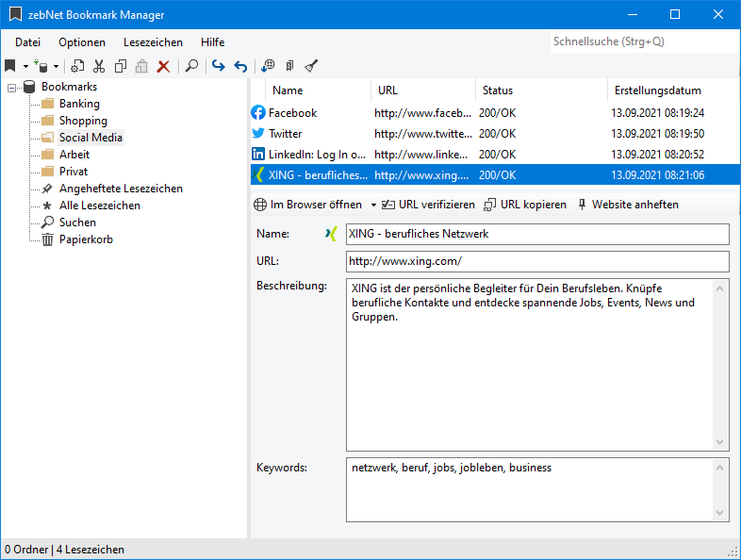Image resolution: width=741 pixels, height=560 pixels.
Task: Click into the Keywords text area
Action: (529, 489)
